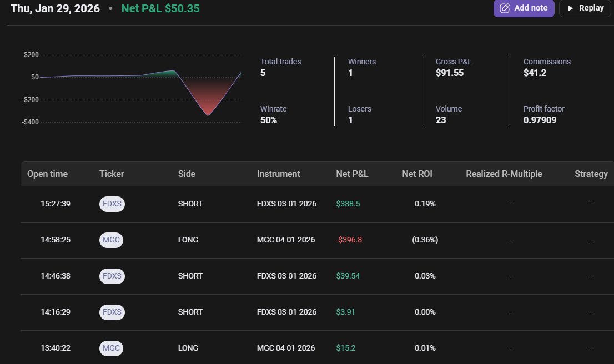Click the Net ROI column header
The image size is (614, 364).
tap(417, 174)
